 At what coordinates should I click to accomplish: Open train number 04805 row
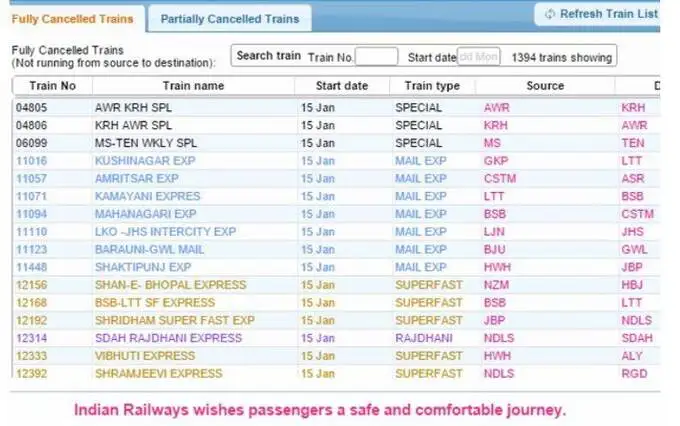32,108
